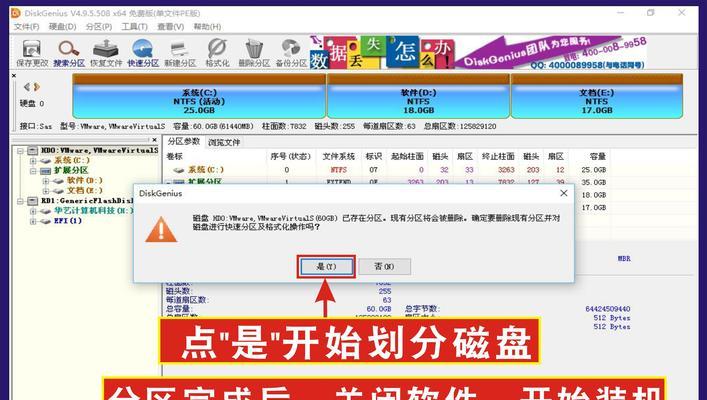This screenshot has height=400, width=707.
Task: Launch the 快速分区 tool
Action: pyautogui.click(x=143, y=53)
